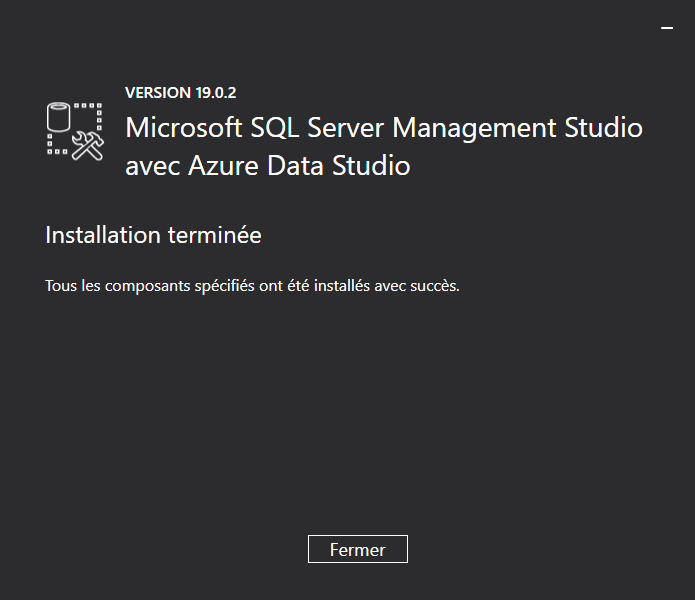Click the word 'VERSION' above the title
The image size is (695, 600).
coord(158,93)
